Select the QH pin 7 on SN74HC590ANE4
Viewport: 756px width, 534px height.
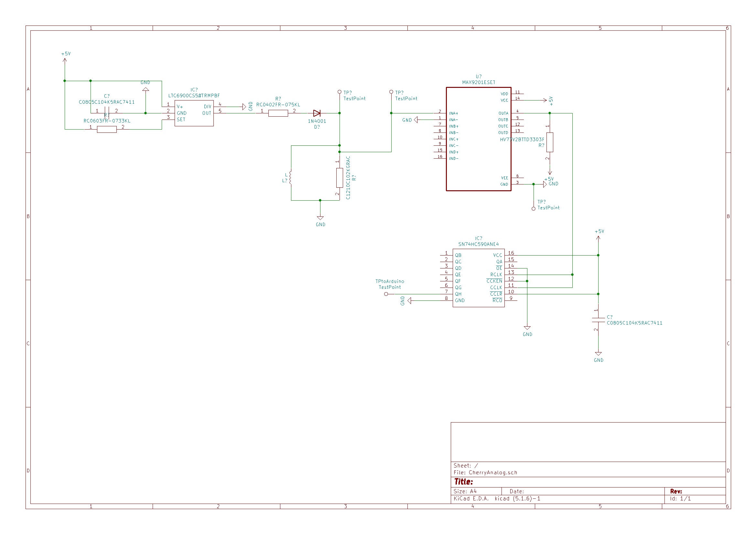[x=446, y=294]
